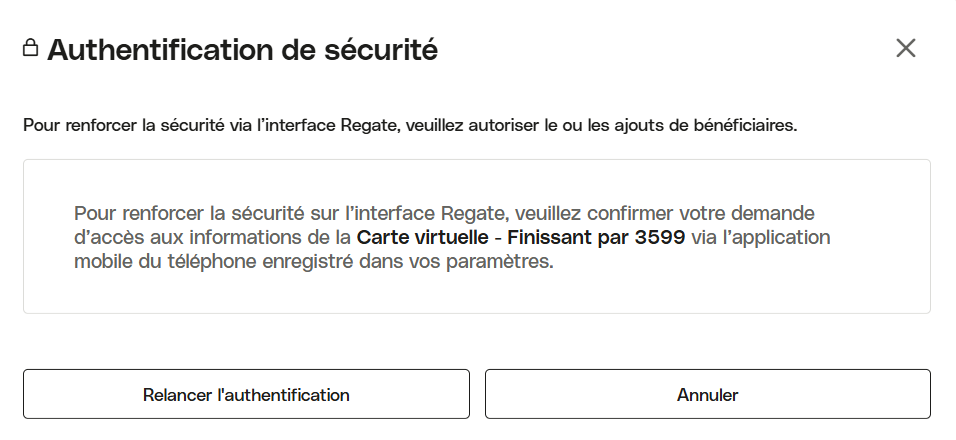Cancel the request with Annuler
The image size is (956, 440).
click(x=708, y=394)
